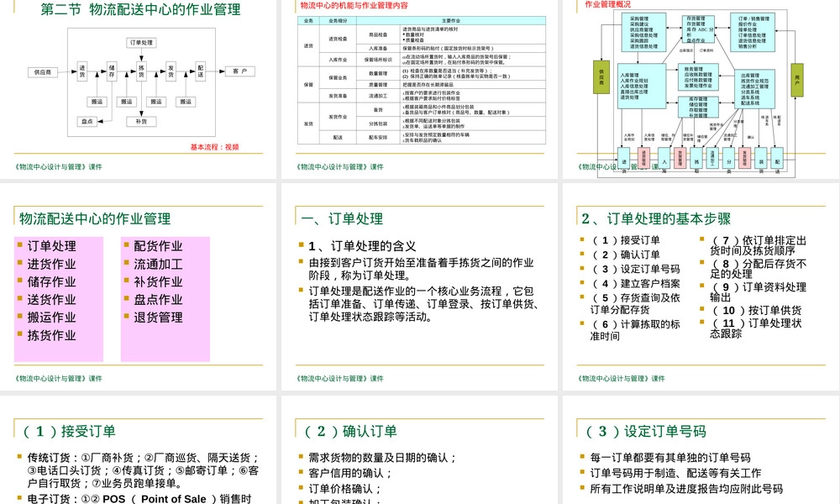Click the 进货作业 bullet
Screen dimensions: 840x504
(x=51, y=264)
